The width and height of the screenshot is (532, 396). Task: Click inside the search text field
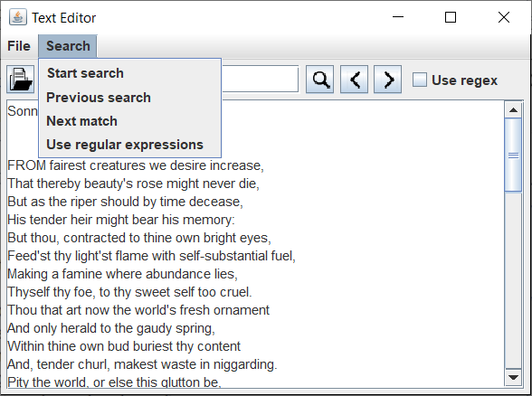[x=261, y=80]
